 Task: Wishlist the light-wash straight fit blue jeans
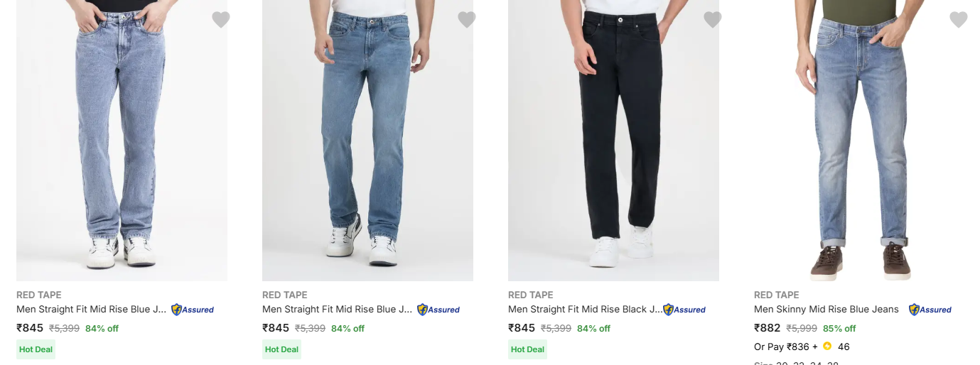[221, 20]
